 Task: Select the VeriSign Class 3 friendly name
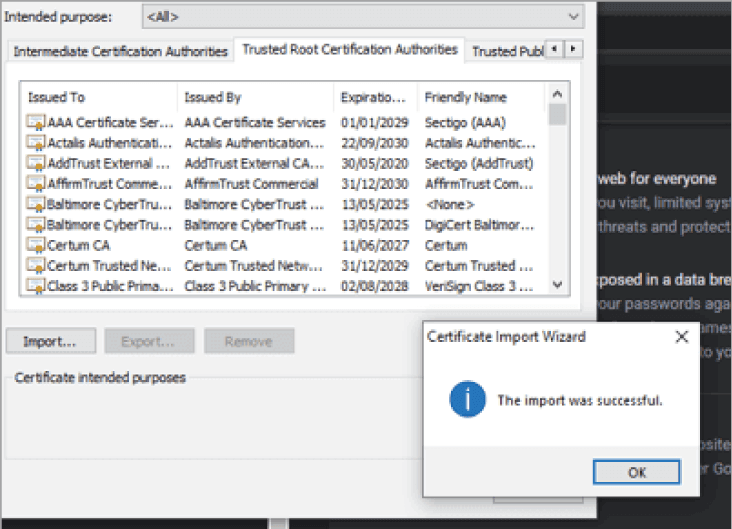479,286
